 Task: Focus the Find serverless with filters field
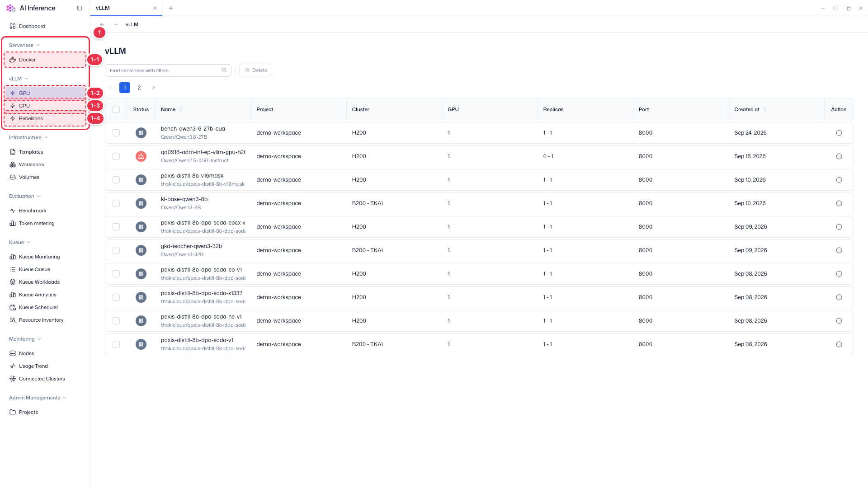point(168,70)
